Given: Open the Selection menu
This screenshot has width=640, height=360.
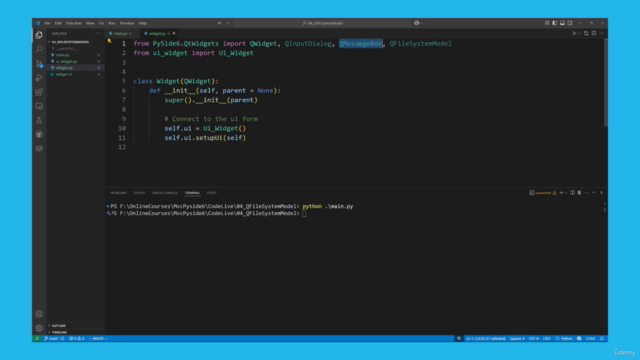Looking at the screenshot, I should pyautogui.click(x=74, y=23).
